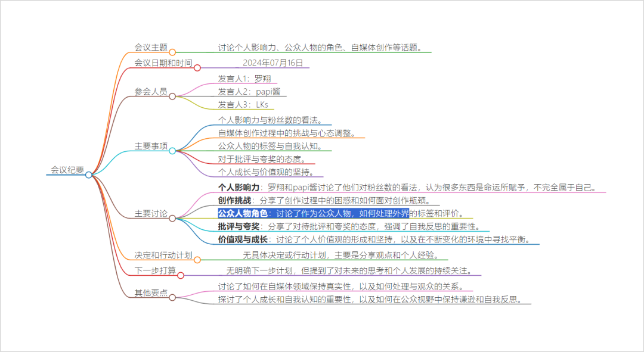Select the 主要事项 node label
644x352 pixels.
point(151,146)
